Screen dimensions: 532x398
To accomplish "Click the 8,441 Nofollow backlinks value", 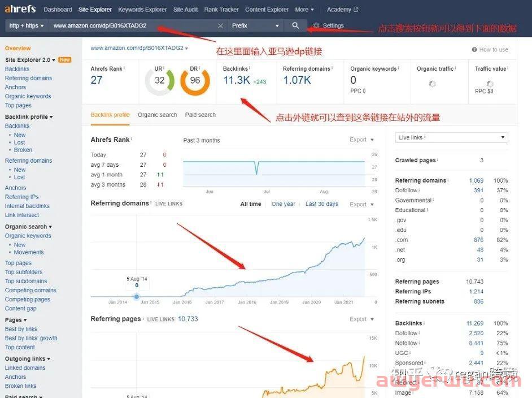I will (476, 343).
